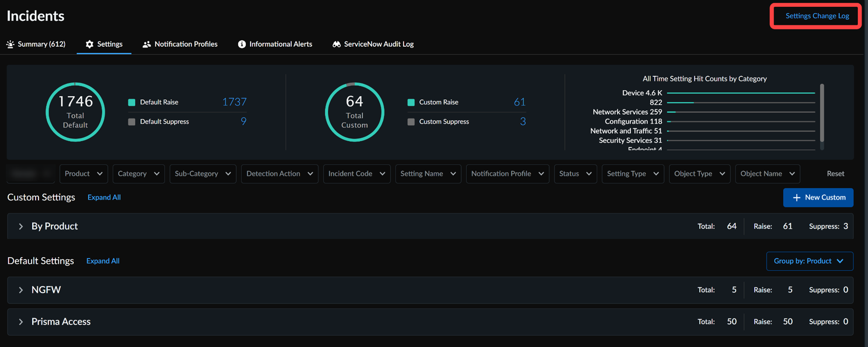Expand All under Custom Settings
The height and width of the screenshot is (347, 868).
[104, 197]
